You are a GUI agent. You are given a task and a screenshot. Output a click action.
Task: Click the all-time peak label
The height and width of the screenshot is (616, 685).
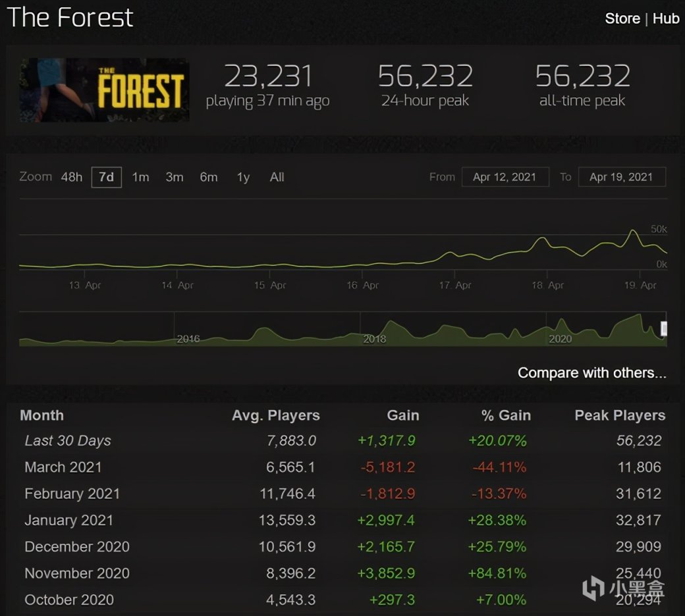pos(582,101)
